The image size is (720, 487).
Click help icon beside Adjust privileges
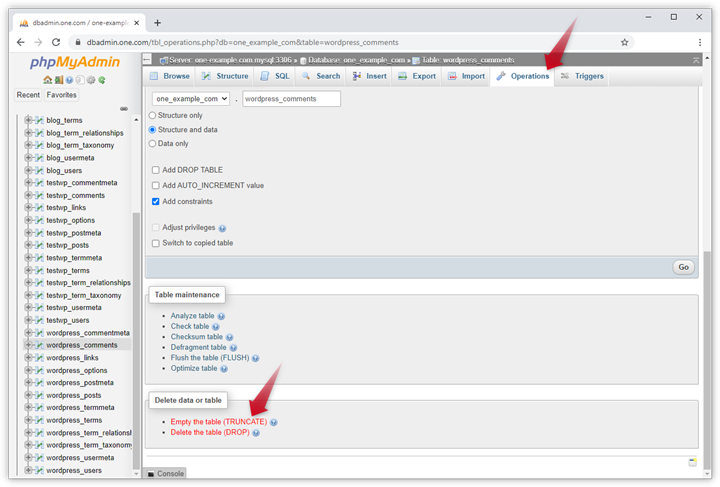[222, 228]
